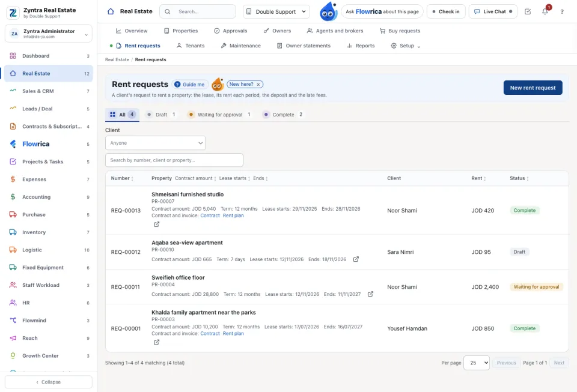Viewport: 577px width, 392px height.
Task: Open Sales & CRM module
Action: (x=49, y=91)
